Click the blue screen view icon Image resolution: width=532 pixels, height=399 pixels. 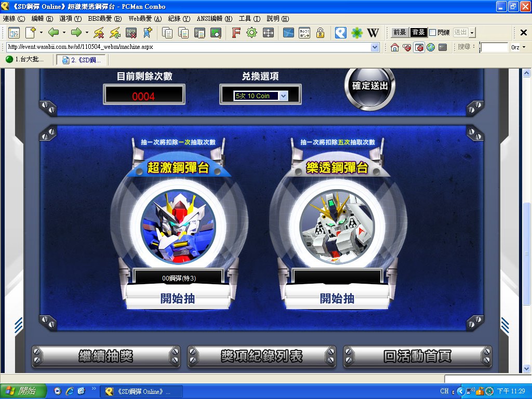(x=288, y=33)
